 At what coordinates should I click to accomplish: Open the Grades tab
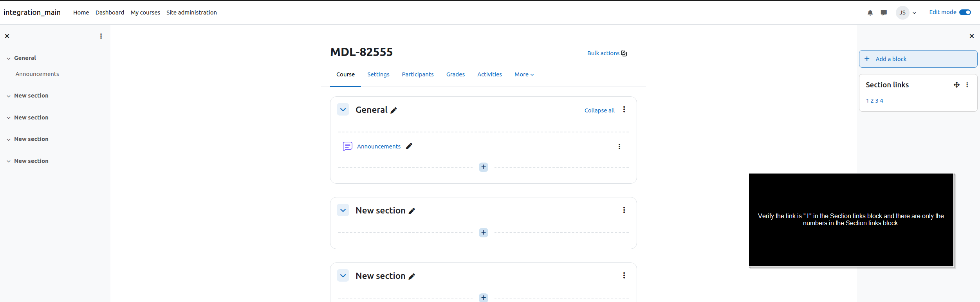pos(455,74)
